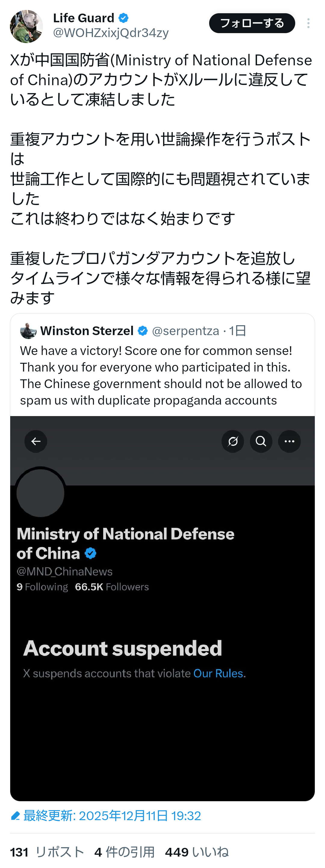The height and width of the screenshot is (868, 325).
Task: Open the "Our Rules." link
Action: (x=219, y=673)
